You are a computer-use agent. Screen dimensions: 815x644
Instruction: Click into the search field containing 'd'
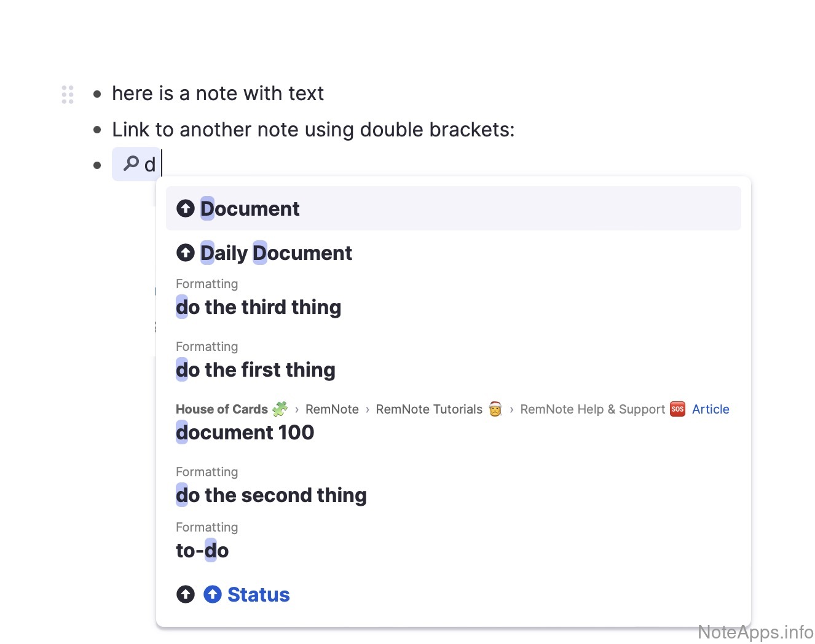151,165
